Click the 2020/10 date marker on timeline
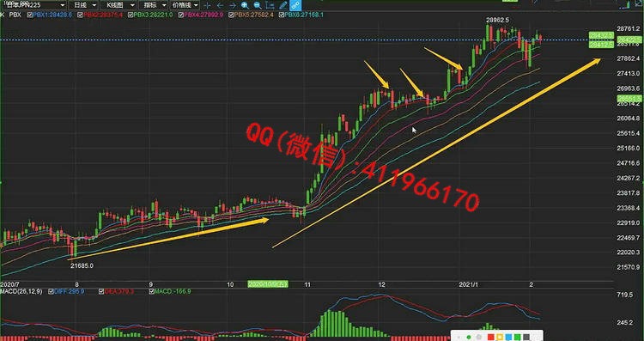The image size is (644, 341). pyautogui.click(x=268, y=284)
